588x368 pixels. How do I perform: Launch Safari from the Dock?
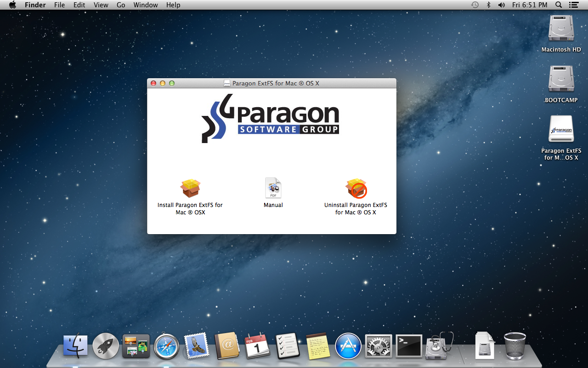[x=166, y=346]
